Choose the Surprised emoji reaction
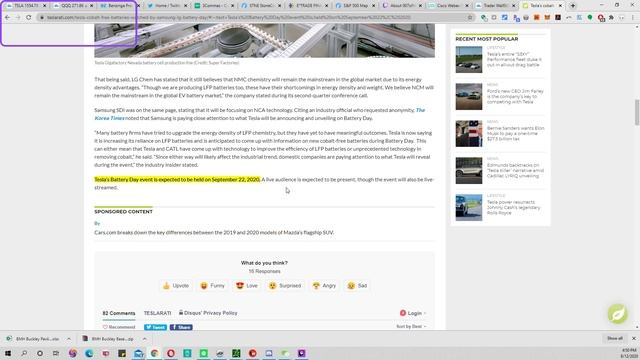The height and width of the screenshot is (360, 640). (x=285, y=286)
